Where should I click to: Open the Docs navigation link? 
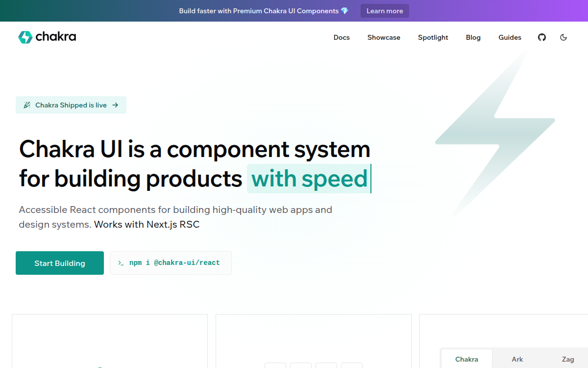click(342, 37)
